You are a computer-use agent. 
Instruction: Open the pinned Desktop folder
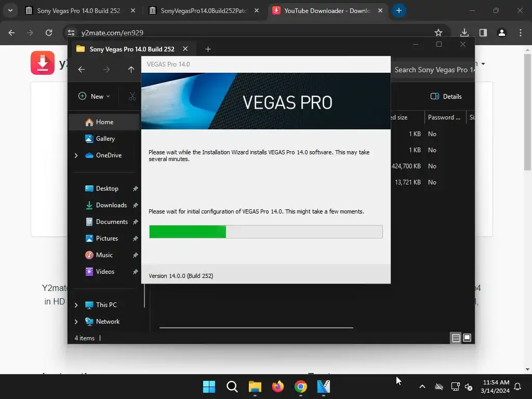[107, 188]
